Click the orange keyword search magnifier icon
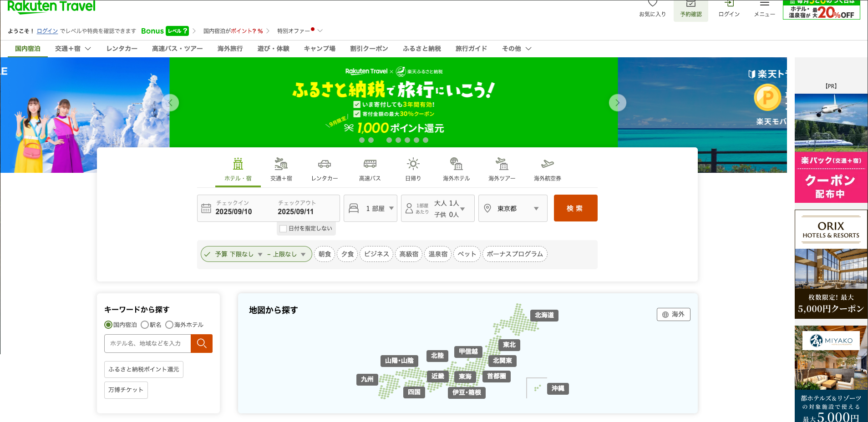Viewport: 868px width, 422px height. pos(202,343)
